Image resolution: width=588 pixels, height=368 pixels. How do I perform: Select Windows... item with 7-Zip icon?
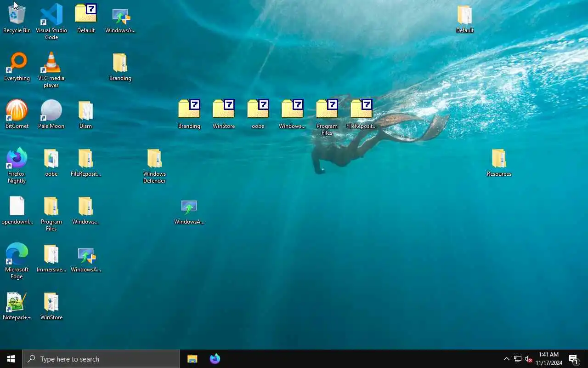tap(293, 114)
